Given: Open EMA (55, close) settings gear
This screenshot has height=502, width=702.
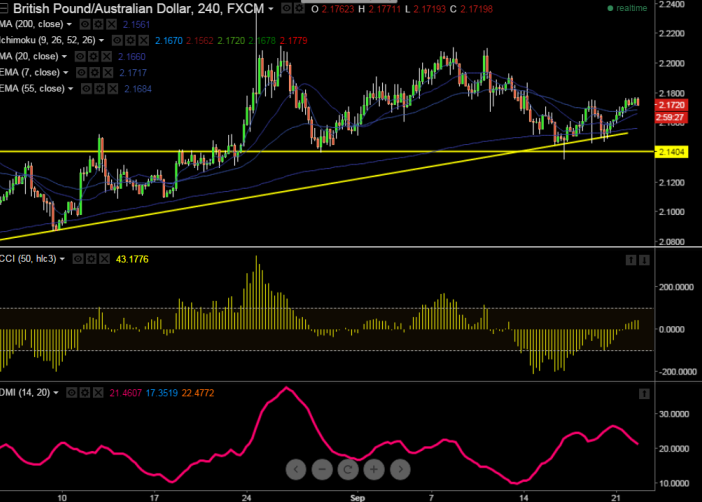Looking at the screenshot, I should click(99, 89).
